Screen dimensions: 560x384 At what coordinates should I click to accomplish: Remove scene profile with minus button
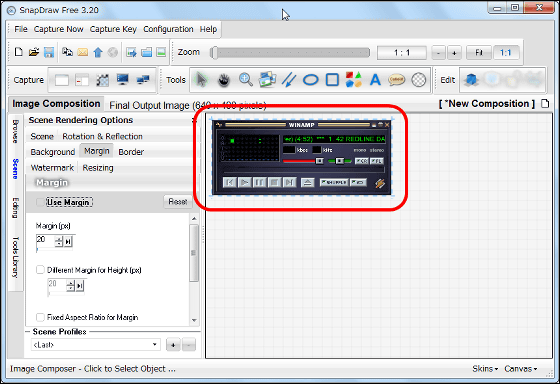point(189,345)
